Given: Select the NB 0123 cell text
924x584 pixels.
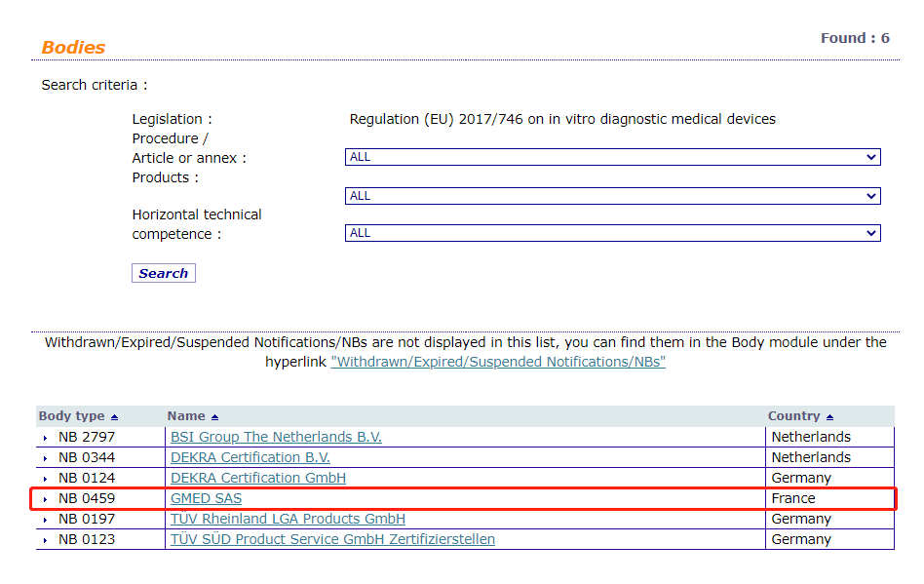Looking at the screenshot, I should pyautogui.click(x=87, y=540).
